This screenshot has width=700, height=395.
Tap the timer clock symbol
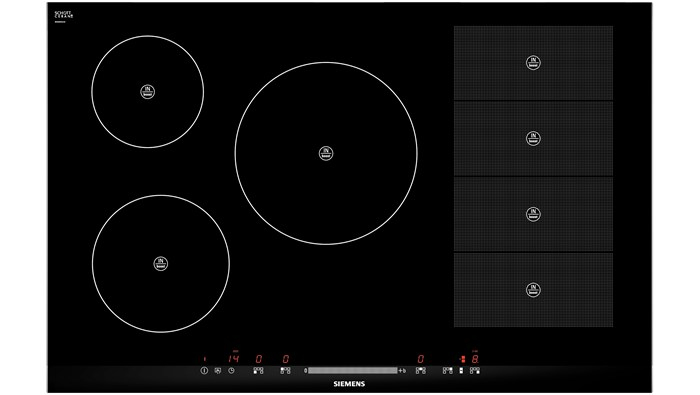click(x=231, y=370)
